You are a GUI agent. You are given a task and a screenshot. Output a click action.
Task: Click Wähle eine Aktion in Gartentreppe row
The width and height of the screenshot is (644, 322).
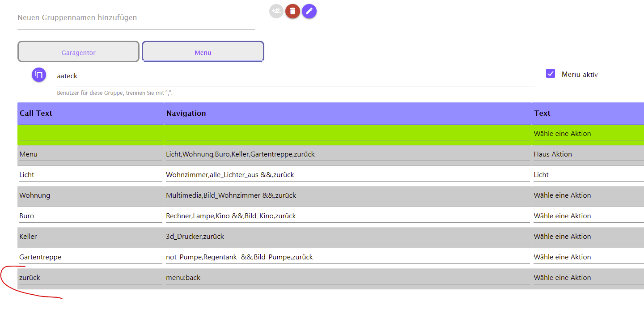click(589, 258)
